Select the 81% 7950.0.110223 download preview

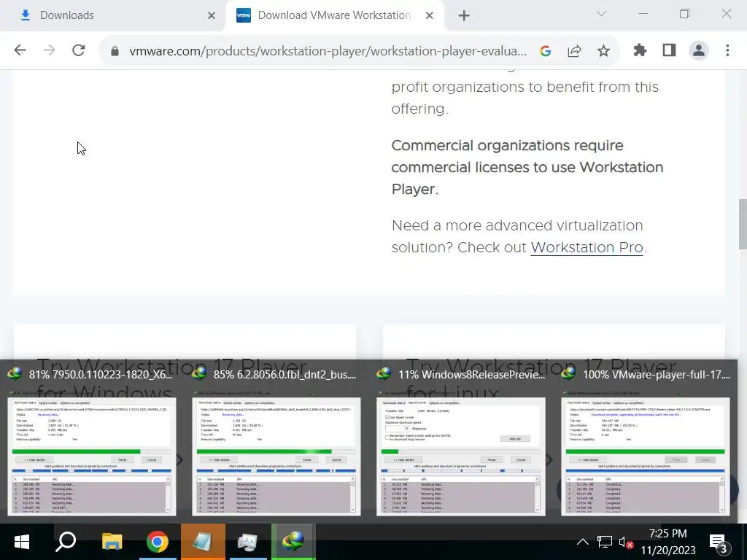pyautogui.click(x=92, y=456)
